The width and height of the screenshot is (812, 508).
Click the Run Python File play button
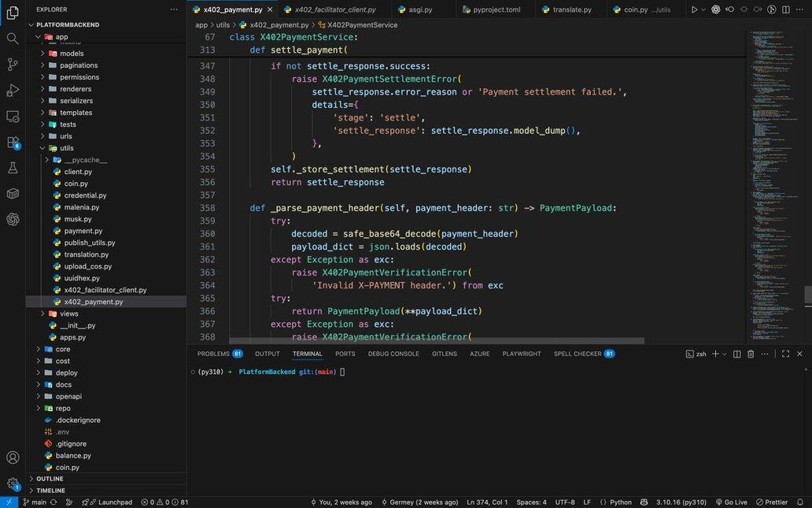(x=694, y=9)
